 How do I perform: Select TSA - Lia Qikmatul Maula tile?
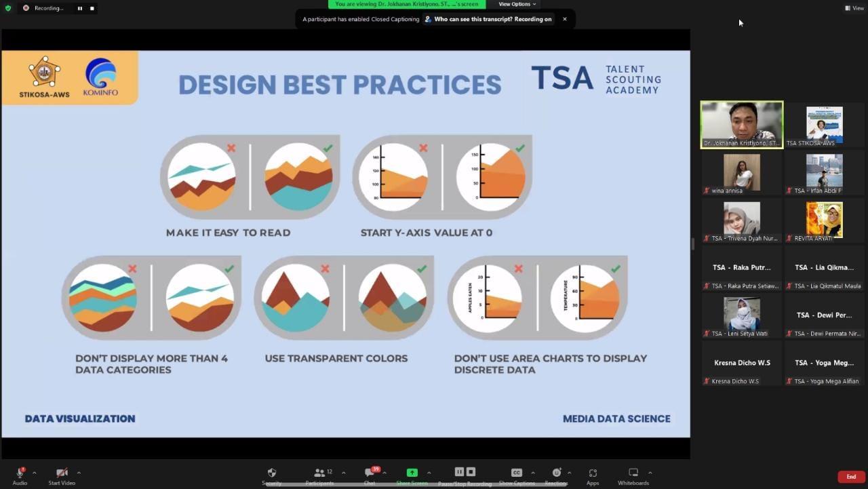[825, 268]
